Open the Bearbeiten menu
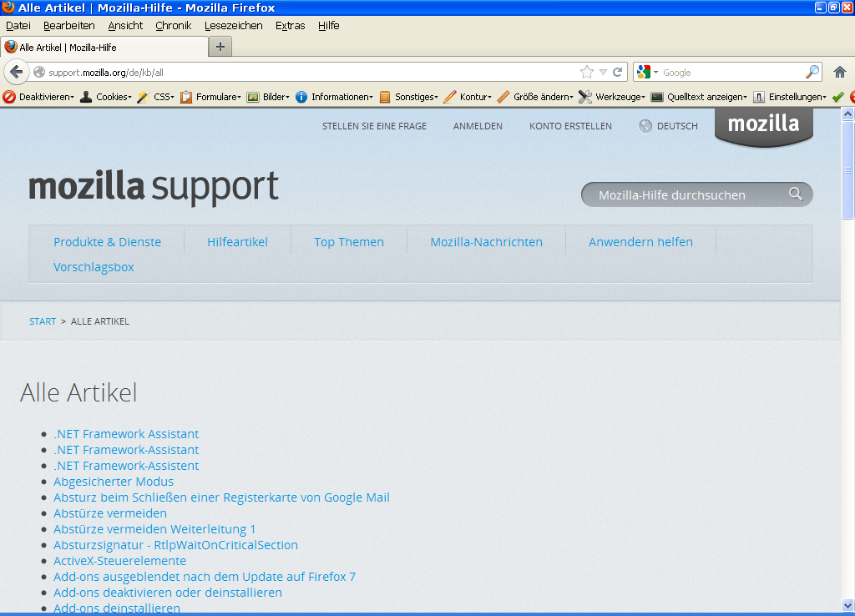 [68, 26]
